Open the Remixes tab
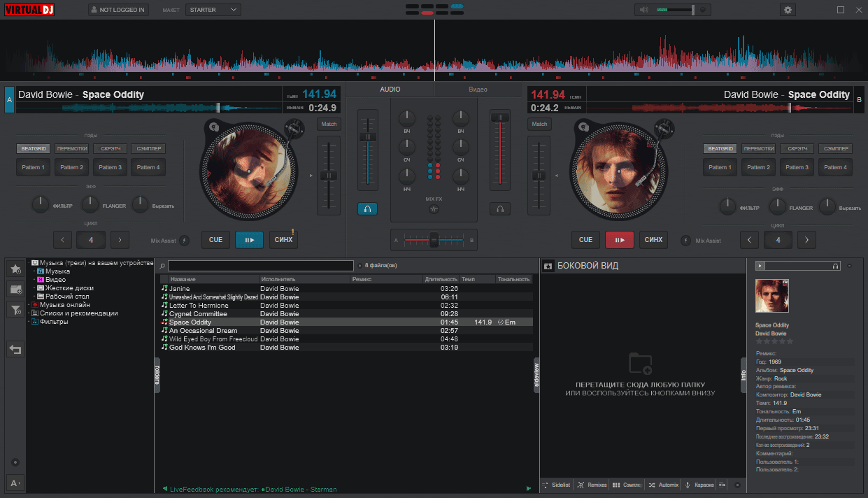868x498 pixels. [592, 485]
